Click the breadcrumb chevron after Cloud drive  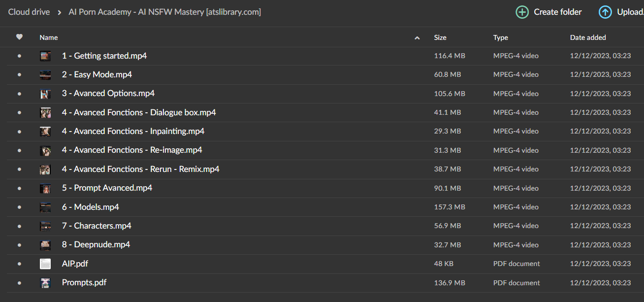pyautogui.click(x=59, y=12)
